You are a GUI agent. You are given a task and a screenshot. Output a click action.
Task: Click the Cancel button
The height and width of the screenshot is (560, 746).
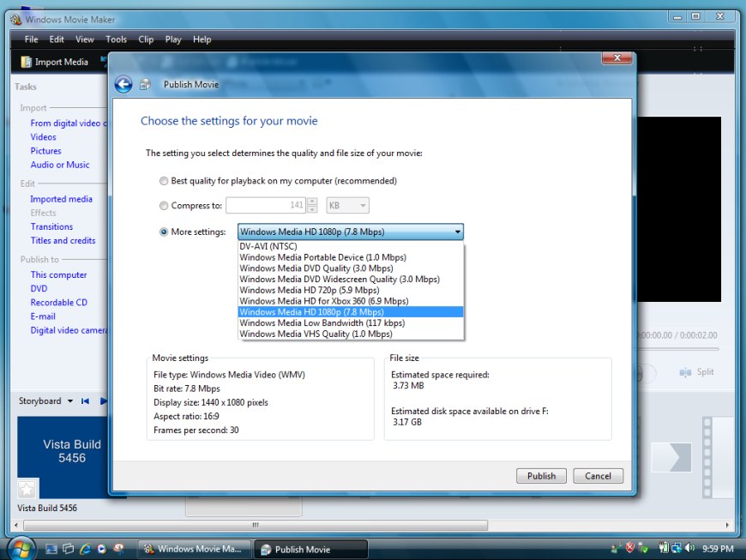point(598,476)
